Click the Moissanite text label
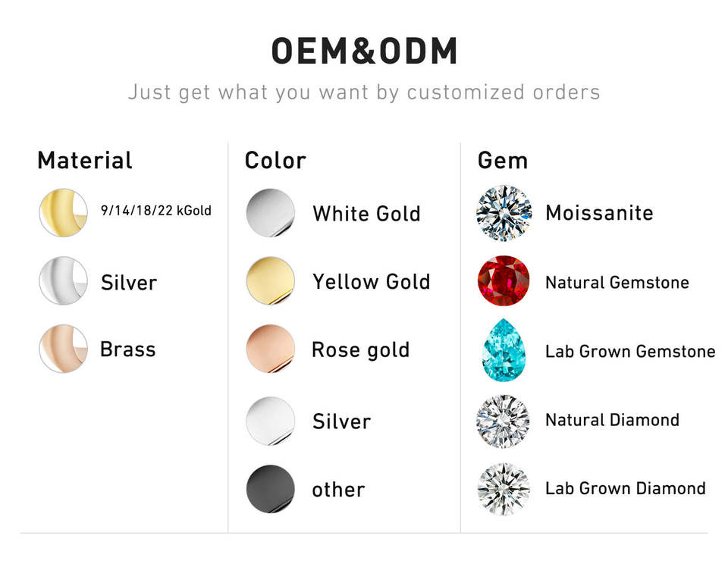This screenshot has height=567, width=728. [x=599, y=213]
